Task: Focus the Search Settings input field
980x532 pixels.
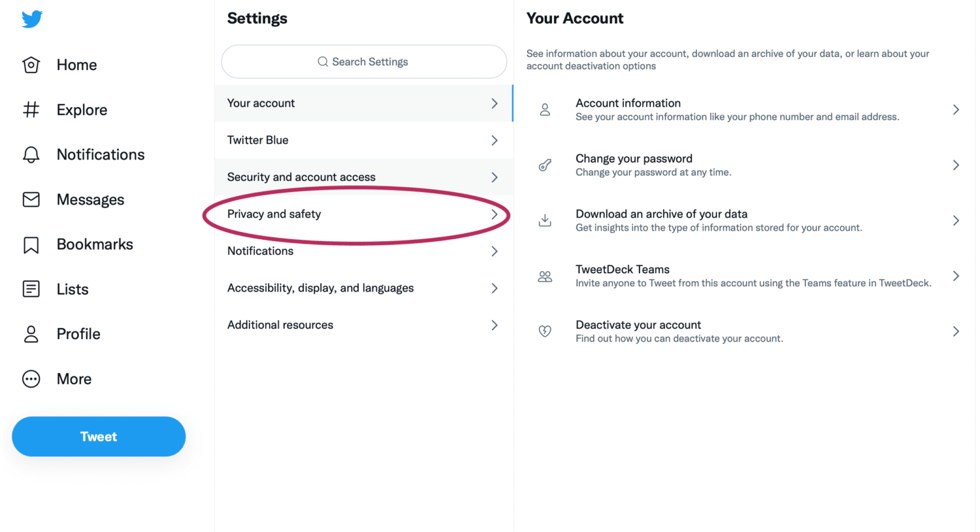Action: 364,61
